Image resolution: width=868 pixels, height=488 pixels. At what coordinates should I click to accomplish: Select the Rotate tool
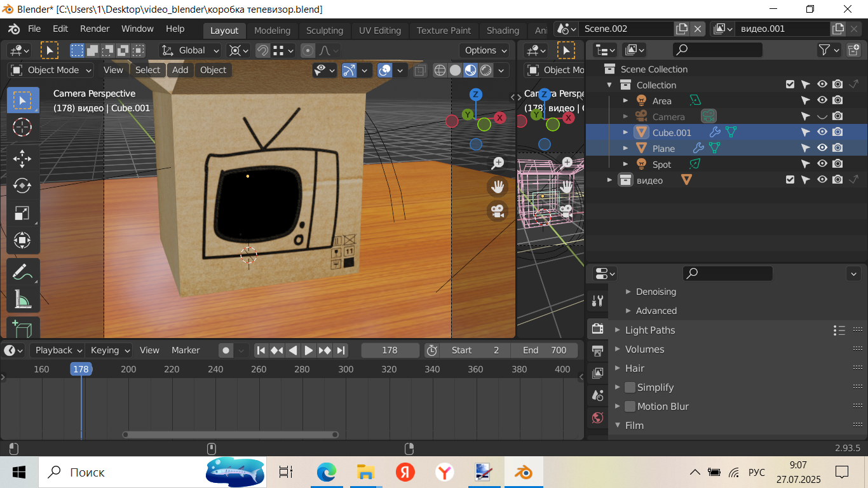[x=22, y=186]
